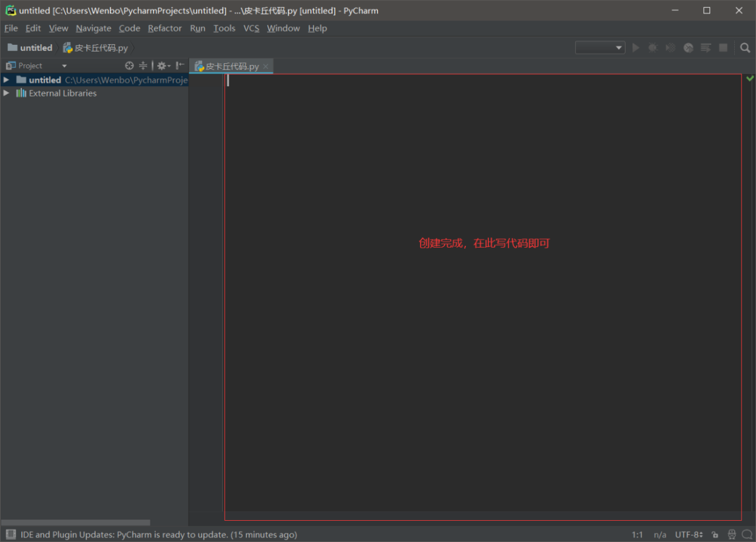Click the concurrency diagram run icon
756x542 pixels.
(x=706, y=47)
